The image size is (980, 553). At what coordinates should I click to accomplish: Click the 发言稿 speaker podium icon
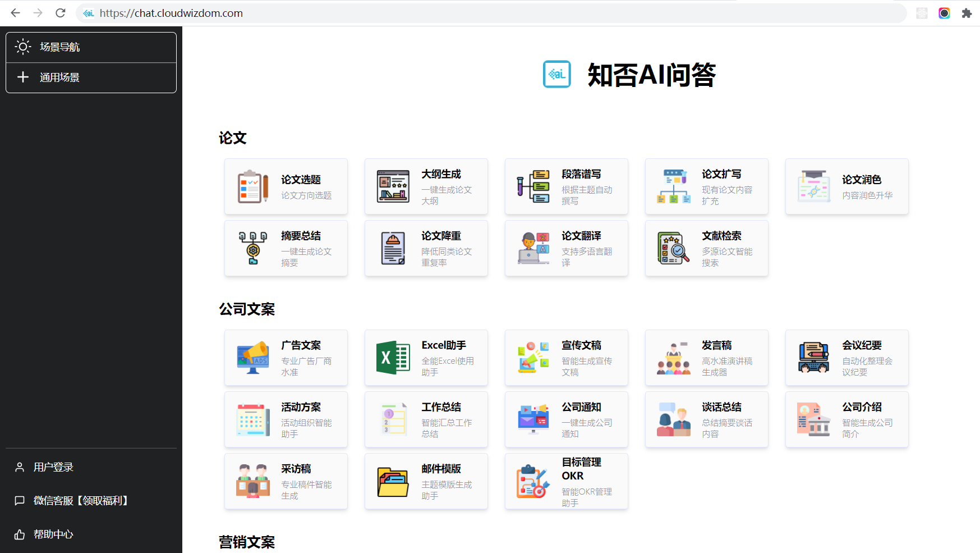tap(674, 358)
